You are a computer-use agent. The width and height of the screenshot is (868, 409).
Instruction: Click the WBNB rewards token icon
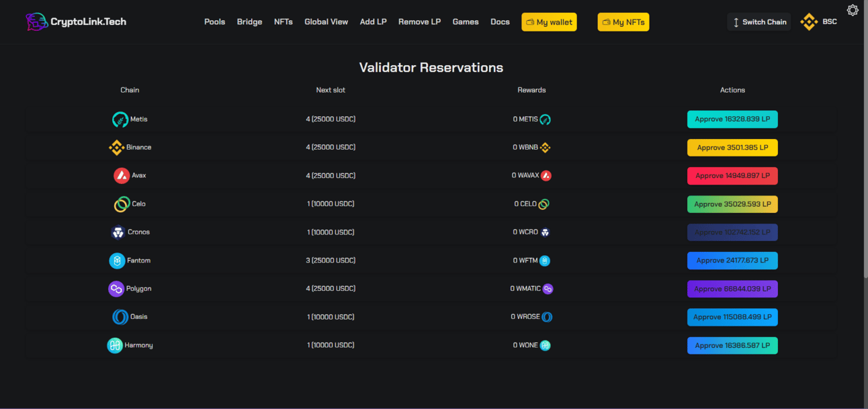point(546,148)
